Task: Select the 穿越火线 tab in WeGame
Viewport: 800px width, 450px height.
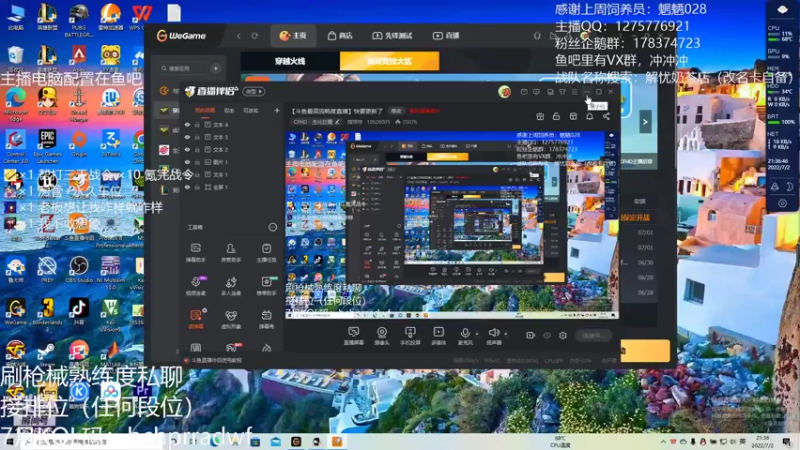Action: click(290, 61)
